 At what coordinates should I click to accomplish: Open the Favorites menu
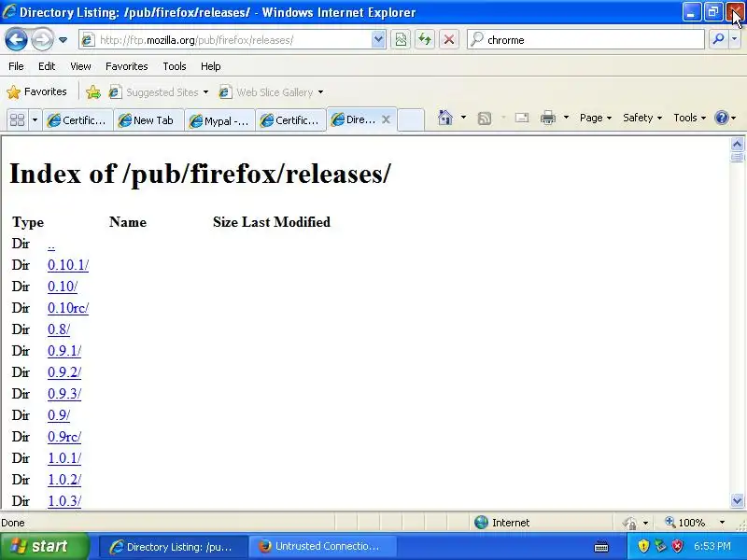tap(127, 66)
